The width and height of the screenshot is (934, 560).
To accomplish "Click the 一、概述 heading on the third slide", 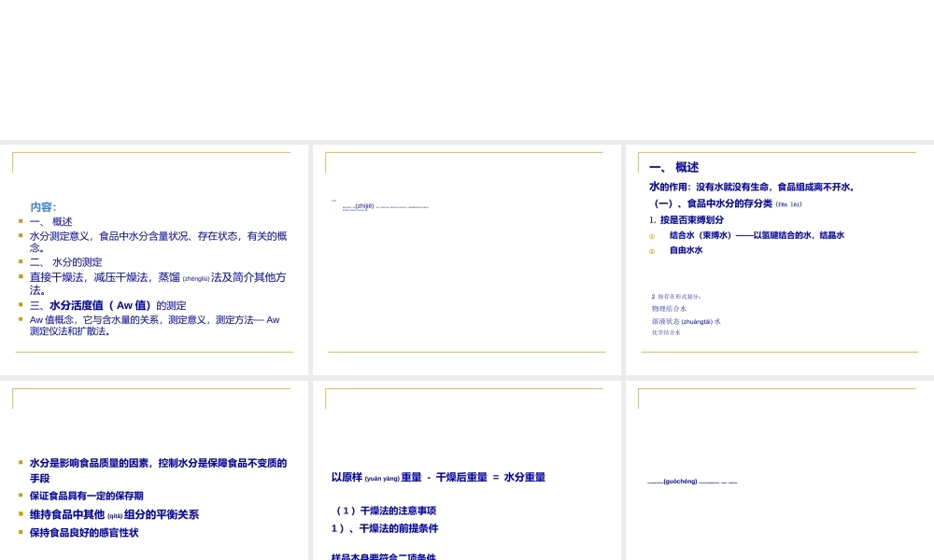I will coord(674,167).
